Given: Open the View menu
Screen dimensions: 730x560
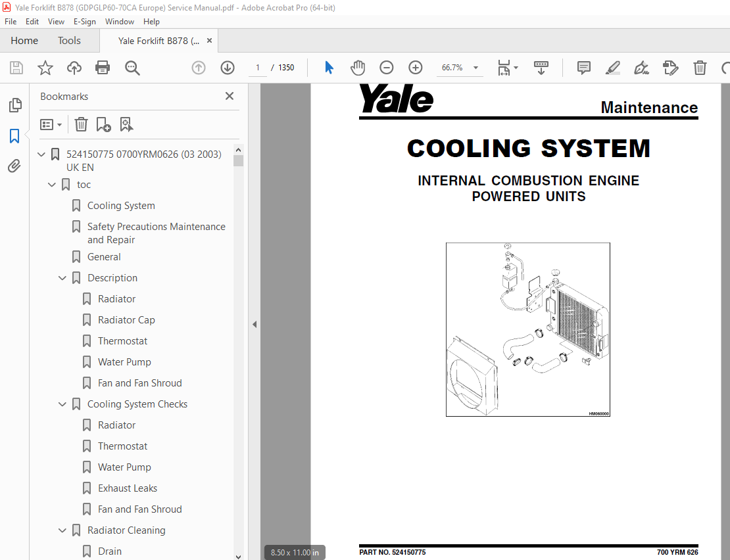Looking at the screenshot, I should pyautogui.click(x=56, y=22).
